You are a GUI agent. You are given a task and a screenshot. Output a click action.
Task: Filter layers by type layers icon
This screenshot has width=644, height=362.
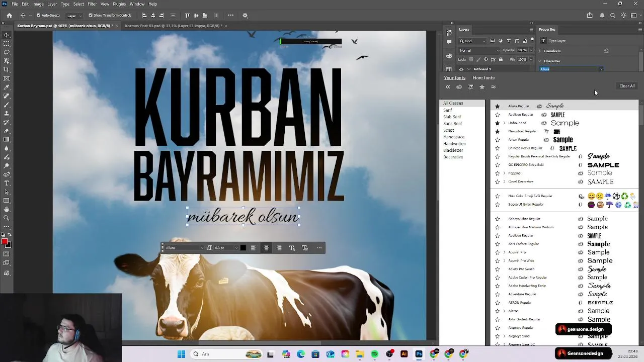509,41
